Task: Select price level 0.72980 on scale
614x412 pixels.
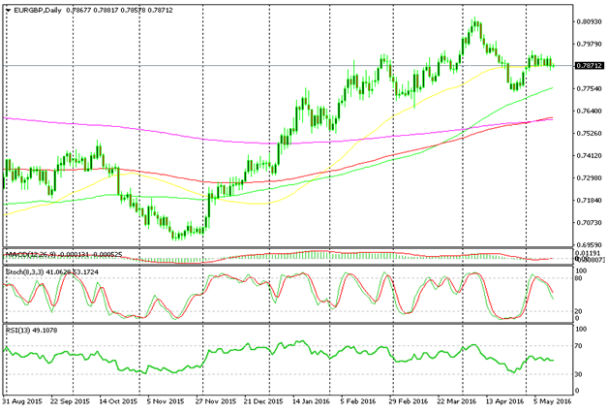Action: [589, 178]
